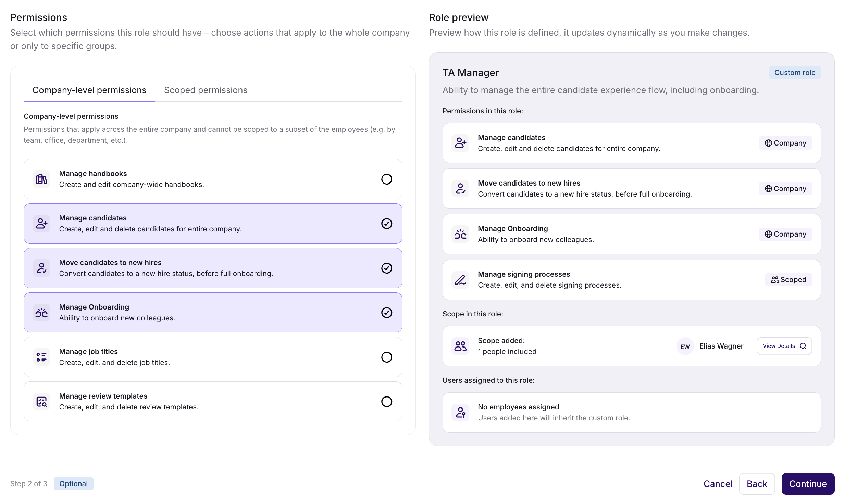844x504 pixels.
Task: Click the Manage handbooks books icon
Action: pyautogui.click(x=41, y=179)
